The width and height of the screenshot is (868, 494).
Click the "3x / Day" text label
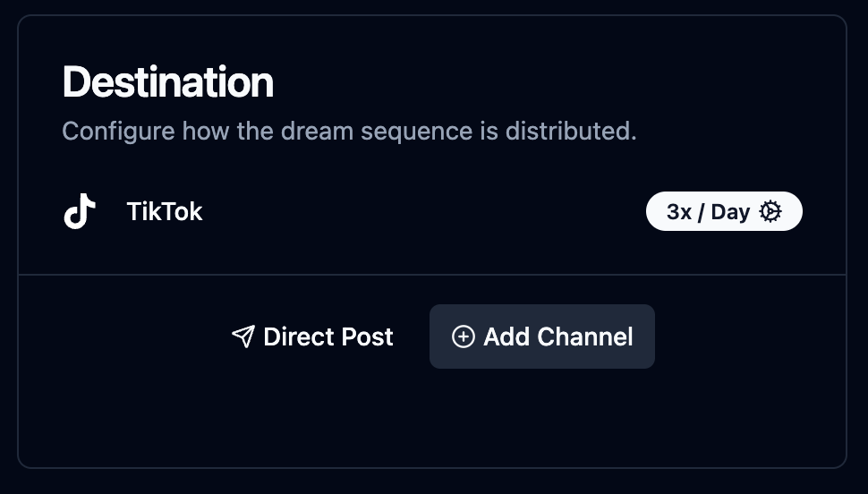708,211
